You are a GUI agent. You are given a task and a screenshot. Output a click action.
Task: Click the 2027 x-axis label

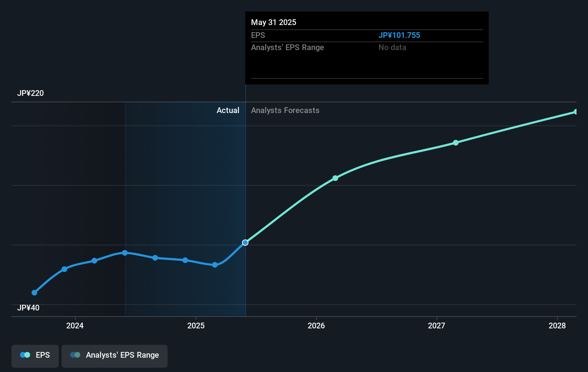pyautogui.click(x=437, y=325)
